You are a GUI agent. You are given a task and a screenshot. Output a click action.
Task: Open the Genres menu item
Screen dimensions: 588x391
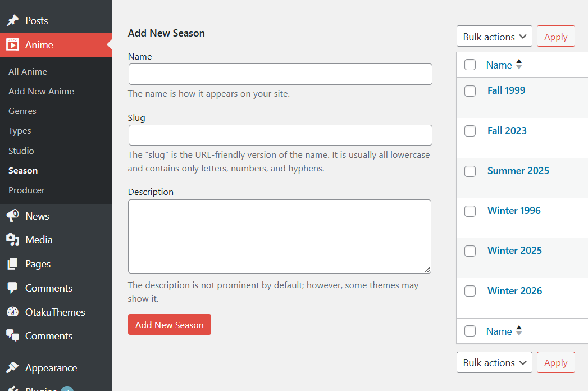click(22, 111)
